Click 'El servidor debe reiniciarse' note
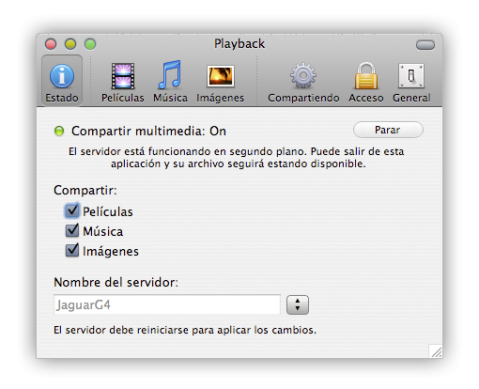The width and height of the screenshot is (479, 389). (185, 330)
